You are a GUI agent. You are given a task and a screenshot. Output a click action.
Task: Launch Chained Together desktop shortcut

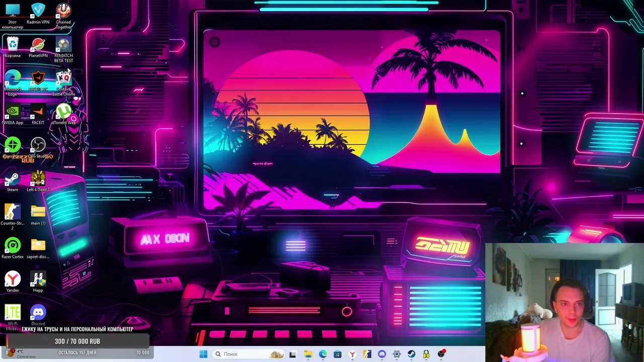tap(63, 16)
